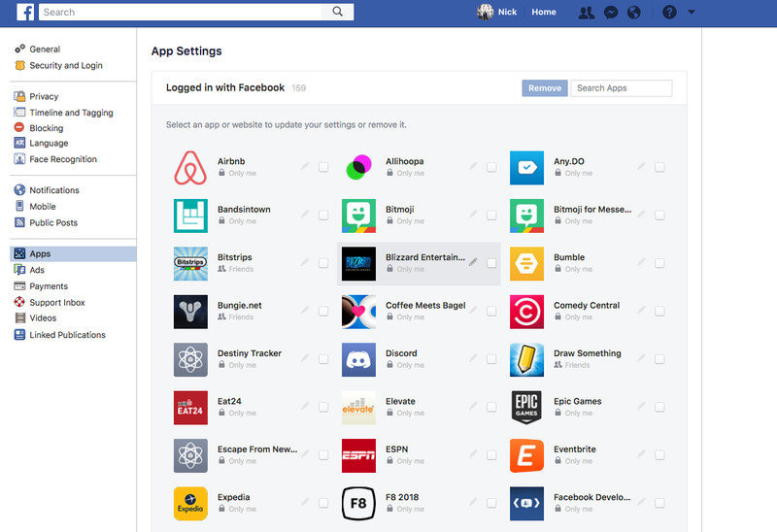
Task: Check the Discord checkbox
Action: click(491, 359)
